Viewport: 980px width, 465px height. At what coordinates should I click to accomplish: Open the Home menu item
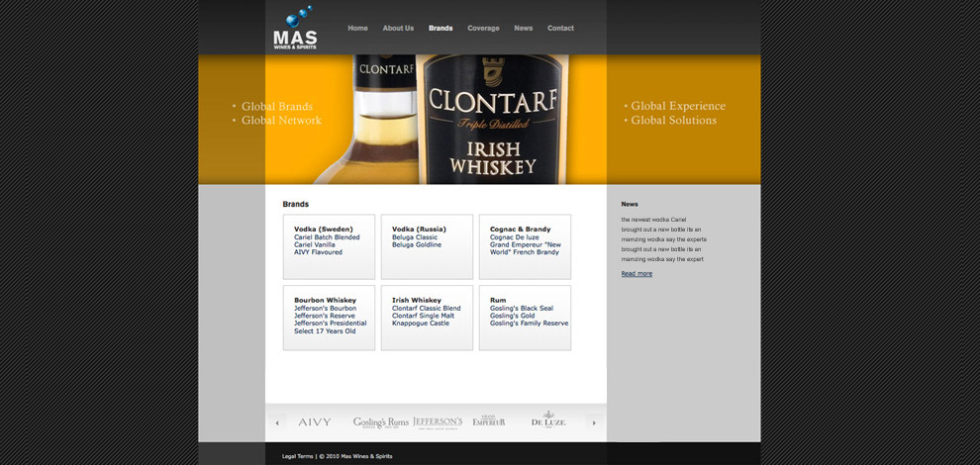(x=357, y=28)
